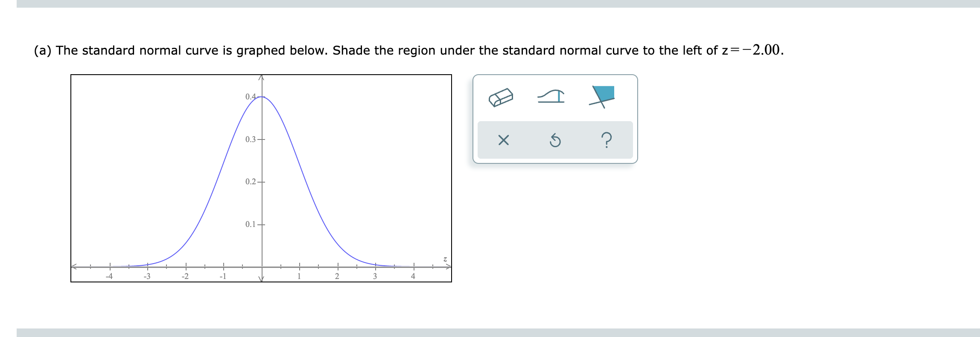Click the 0.4 label on the vertical axis
Viewport: 980px width, 337px height.
[x=250, y=97]
